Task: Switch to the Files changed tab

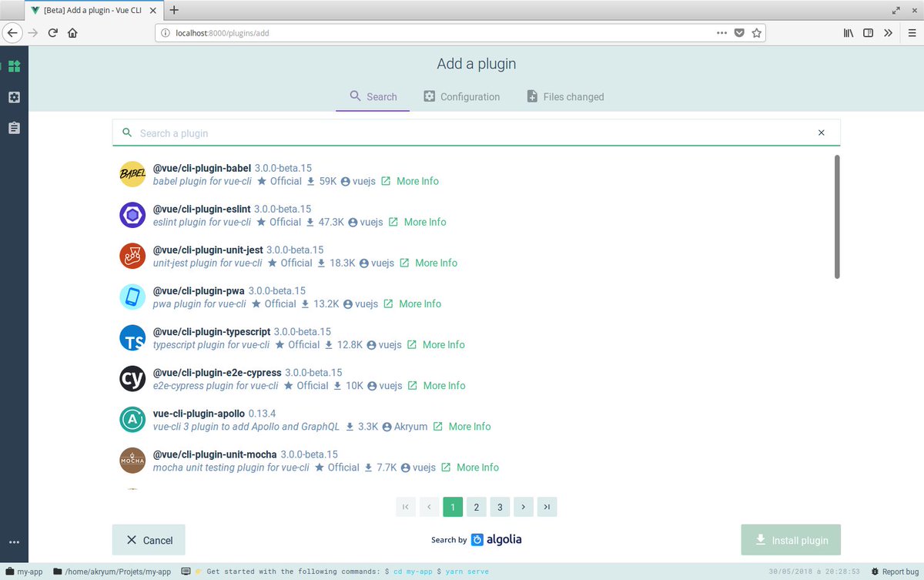Action: pos(564,96)
